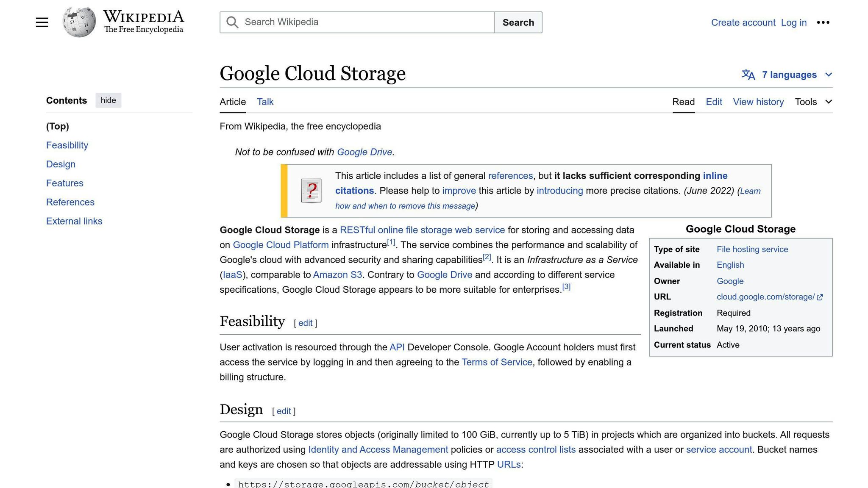Image resolution: width=868 pixels, height=488 pixels.
Task: Open the Create account page
Action: (x=743, y=22)
